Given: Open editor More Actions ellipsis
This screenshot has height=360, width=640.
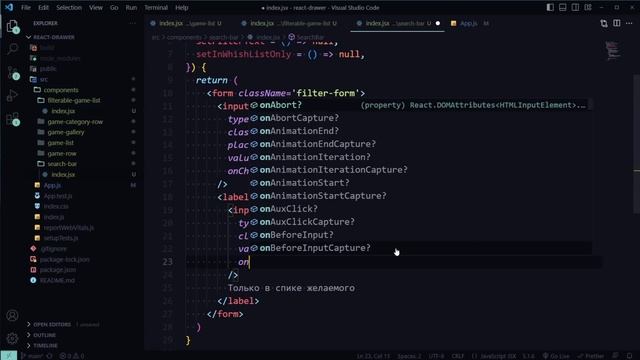Looking at the screenshot, I should click(x=629, y=24).
